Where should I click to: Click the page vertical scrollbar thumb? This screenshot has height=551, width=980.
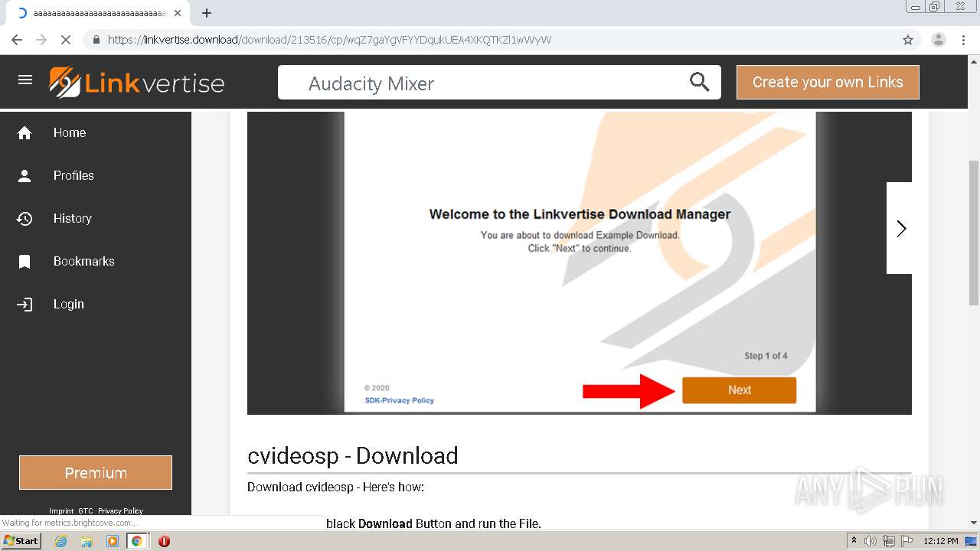(974, 233)
